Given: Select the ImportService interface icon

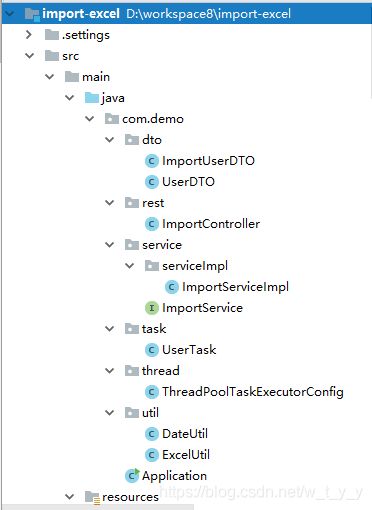Looking at the screenshot, I should (152, 308).
